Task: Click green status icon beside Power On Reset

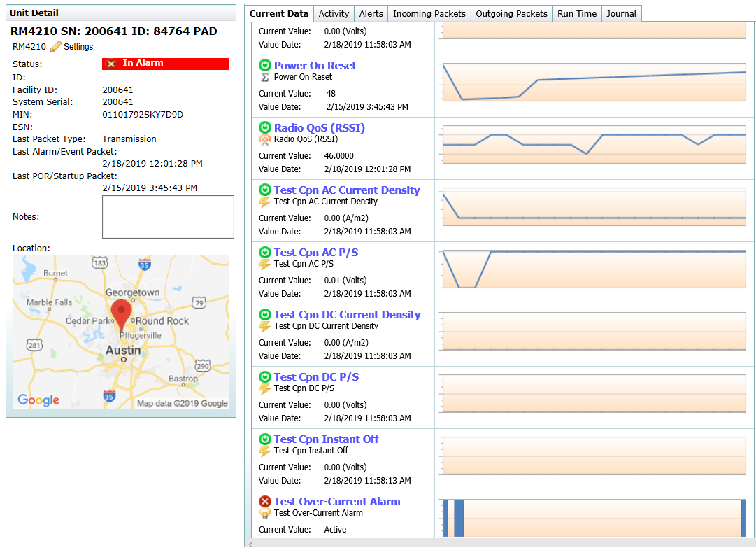Action: point(265,65)
